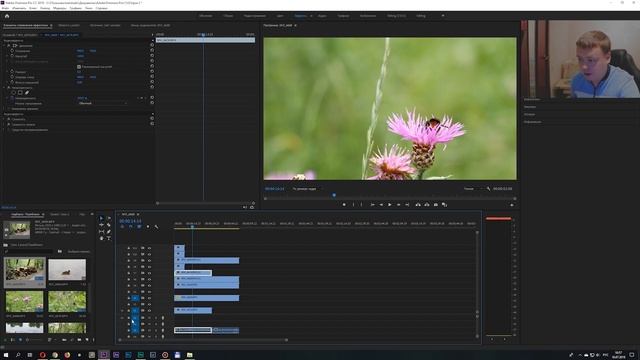This screenshot has height=360, width=640.
Task: Go to Out point in Program monitor
Action: (407, 204)
